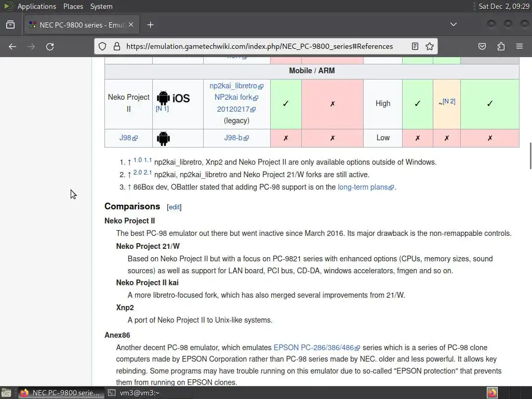Open the Places menu
The height and width of the screenshot is (399, 532).
(x=73, y=6)
